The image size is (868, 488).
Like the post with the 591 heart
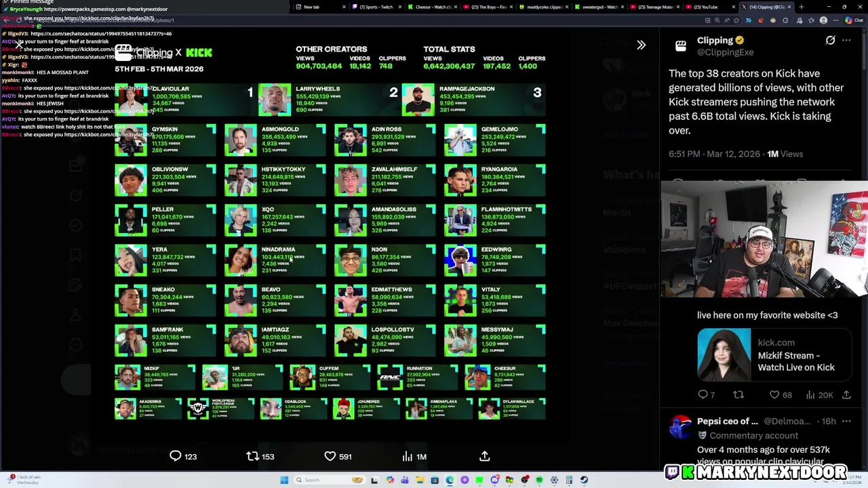(330, 456)
